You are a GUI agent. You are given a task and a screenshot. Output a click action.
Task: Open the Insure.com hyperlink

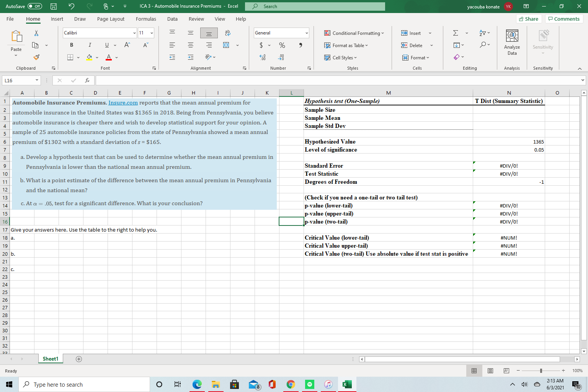(123, 103)
